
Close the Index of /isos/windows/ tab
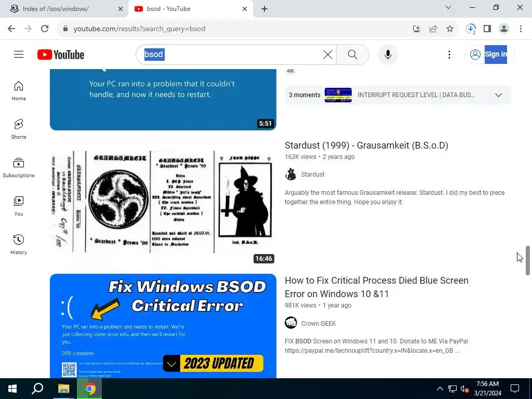121,9
